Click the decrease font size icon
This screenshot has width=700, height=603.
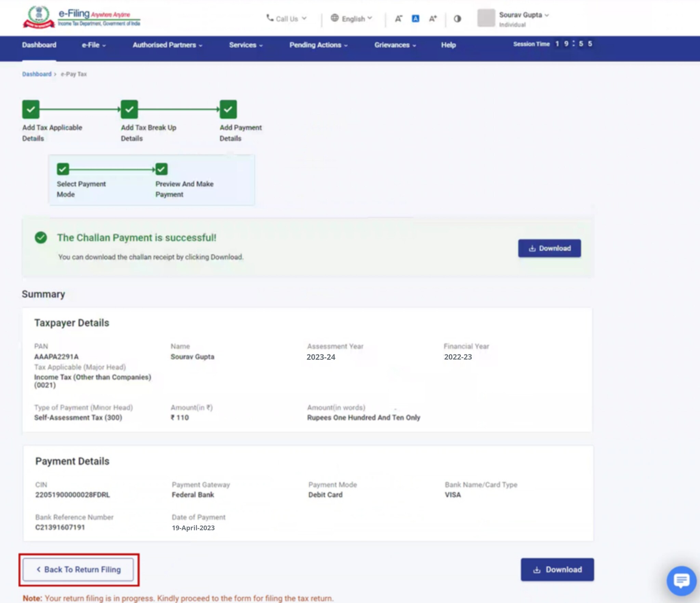coord(398,19)
